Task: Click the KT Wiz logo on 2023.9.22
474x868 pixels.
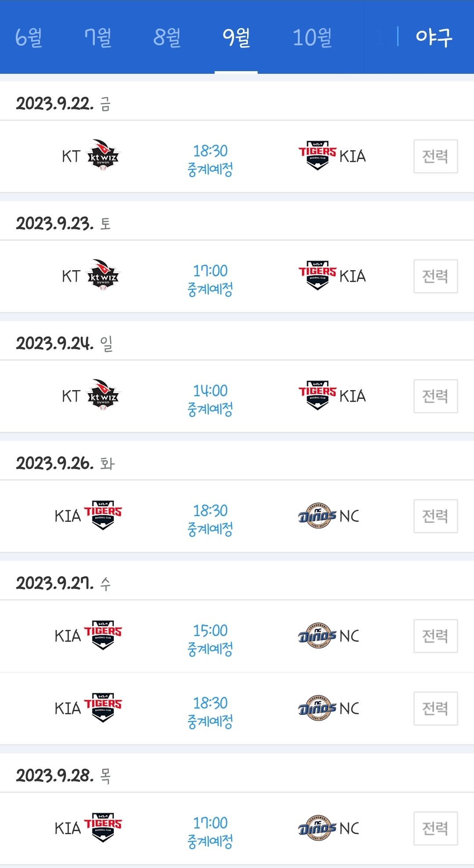Action: pyautogui.click(x=103, y=156)
